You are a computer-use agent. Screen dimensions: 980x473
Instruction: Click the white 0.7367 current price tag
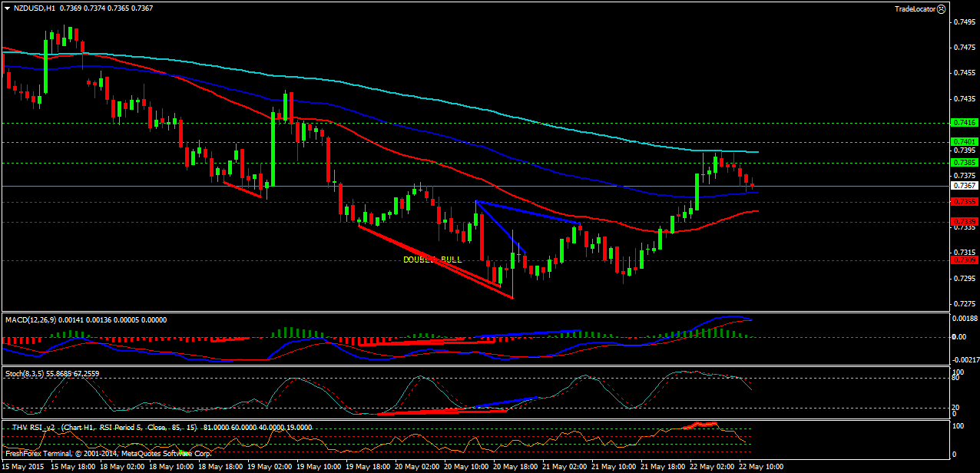[x=964, y=186]
